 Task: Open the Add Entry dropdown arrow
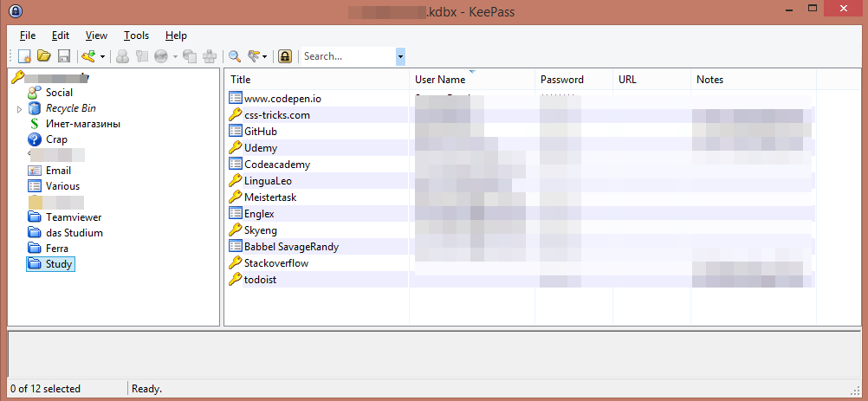pos(102,56)
